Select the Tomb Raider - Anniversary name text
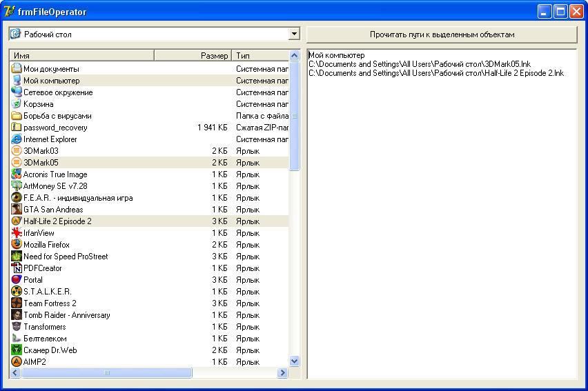This screenshot has height=391, width=588. [67, 315]
